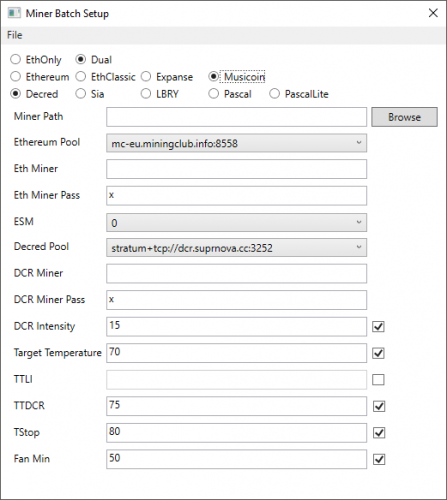The image size is (447, 500).
Task: Expand the Decred Pool combo box
Action: point(236,248)
